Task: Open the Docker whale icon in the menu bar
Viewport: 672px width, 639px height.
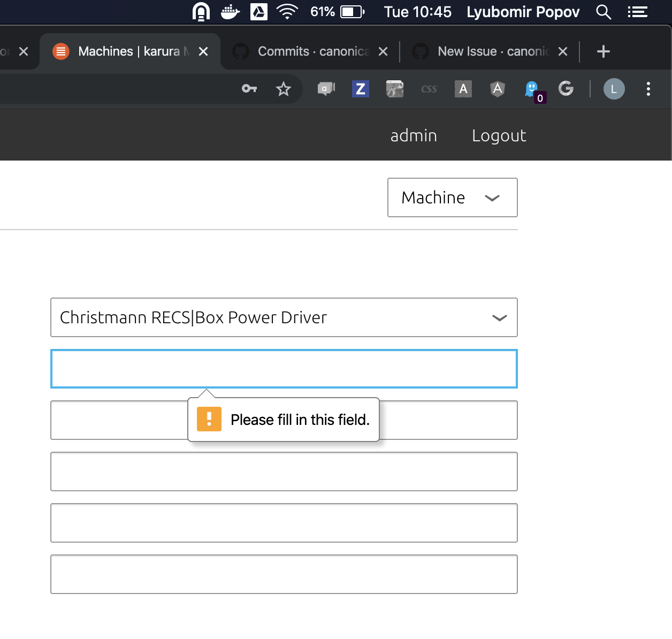Action: tap(230, 12)
